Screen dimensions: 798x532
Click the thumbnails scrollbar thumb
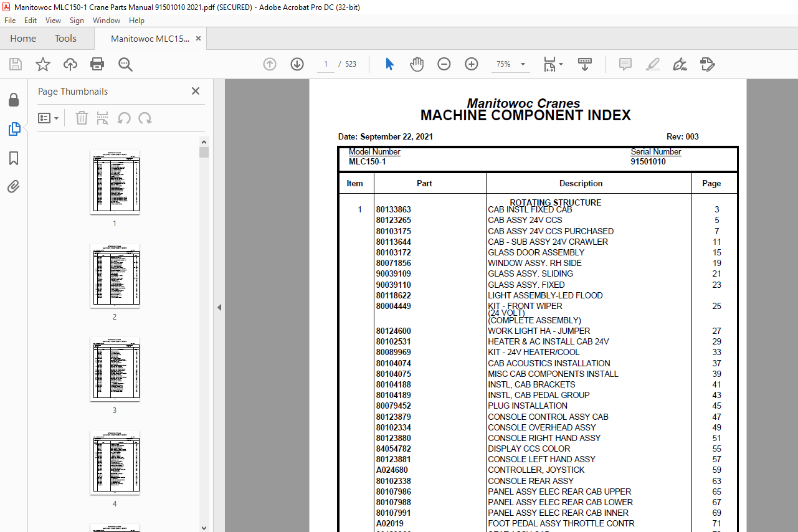pos(204,153)
